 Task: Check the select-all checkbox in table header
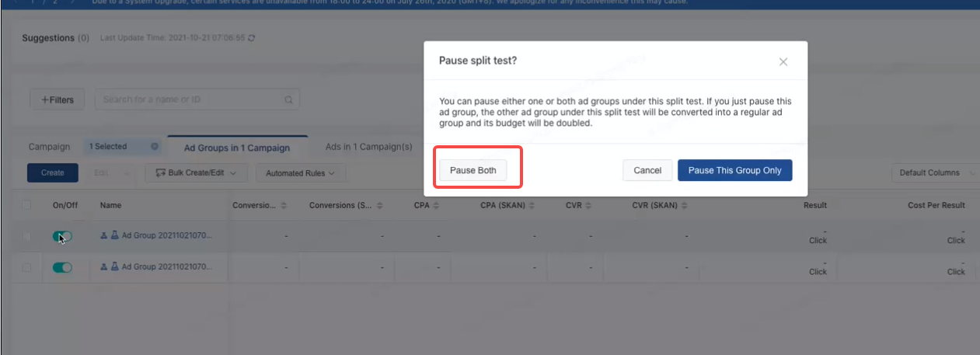(x=27, y=205)
